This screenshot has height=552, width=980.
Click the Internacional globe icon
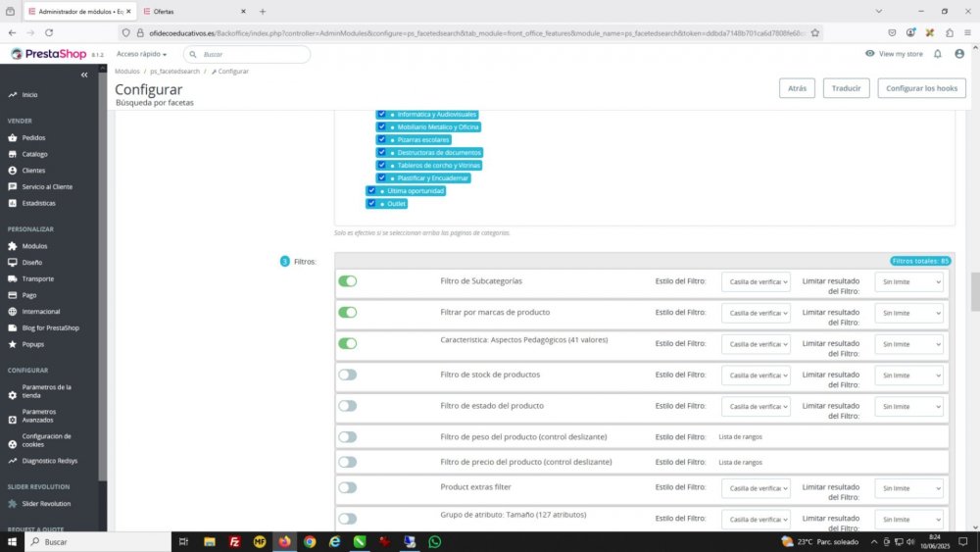point(13,312)
